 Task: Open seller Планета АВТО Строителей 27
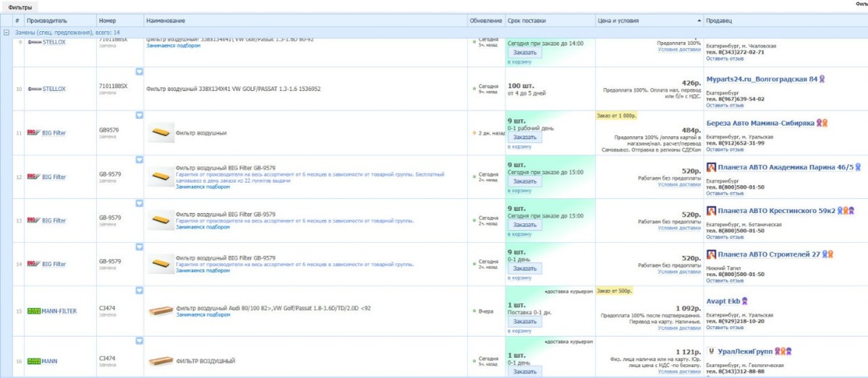tap(769, 254)
